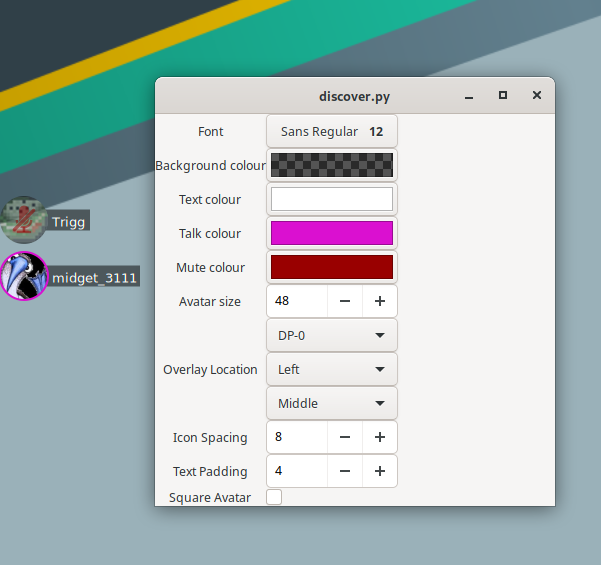This screenshot has height=565, width=601.
Task: Focus the Icon Spacing value field
Action: 297,437
